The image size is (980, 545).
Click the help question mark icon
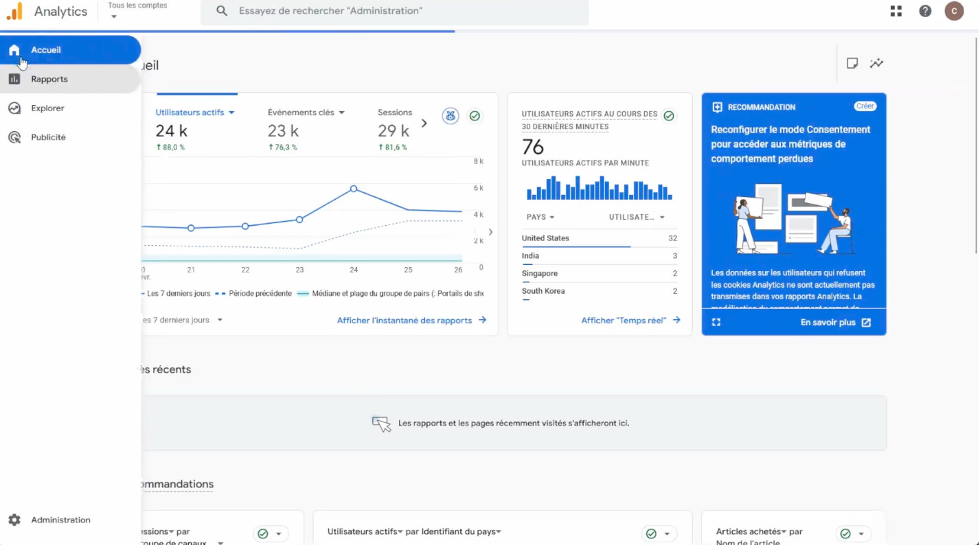925,11
